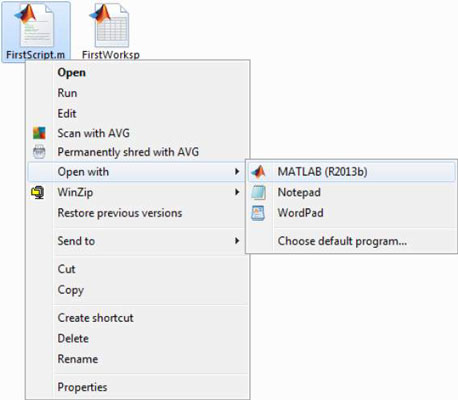The image size is (458, 400).
Task: Choose Rename from the context menu
Action: (137, 359)
